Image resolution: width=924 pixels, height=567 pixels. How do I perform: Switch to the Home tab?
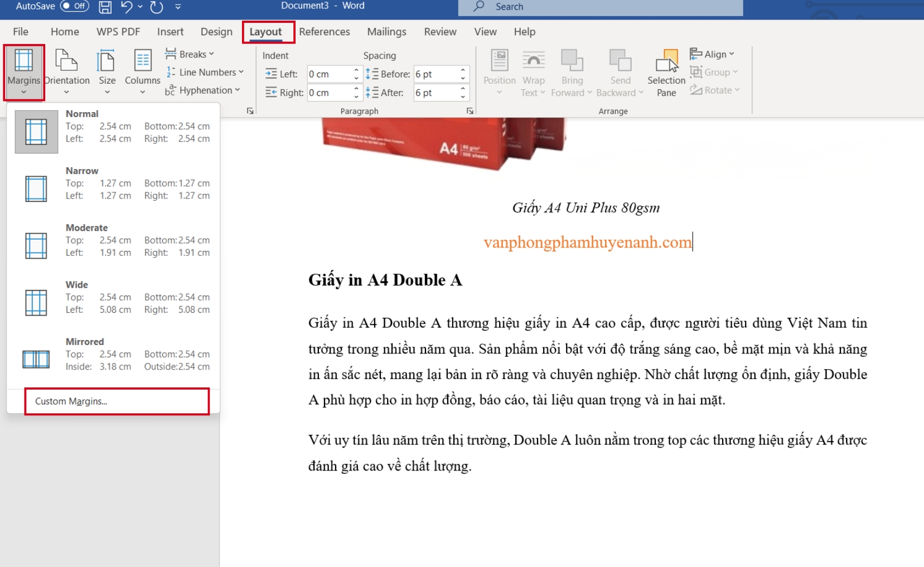(65, 32)
